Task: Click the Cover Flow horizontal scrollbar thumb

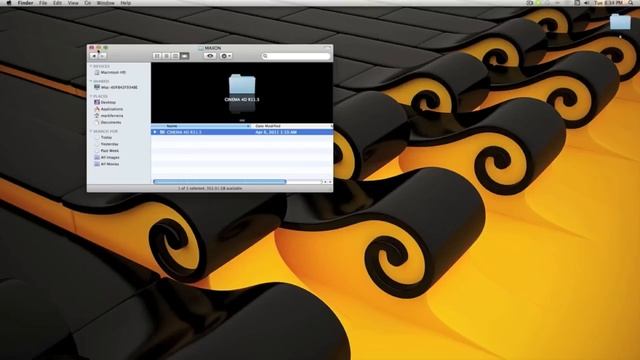Action: pyautogui.click(x=220, y=182)
